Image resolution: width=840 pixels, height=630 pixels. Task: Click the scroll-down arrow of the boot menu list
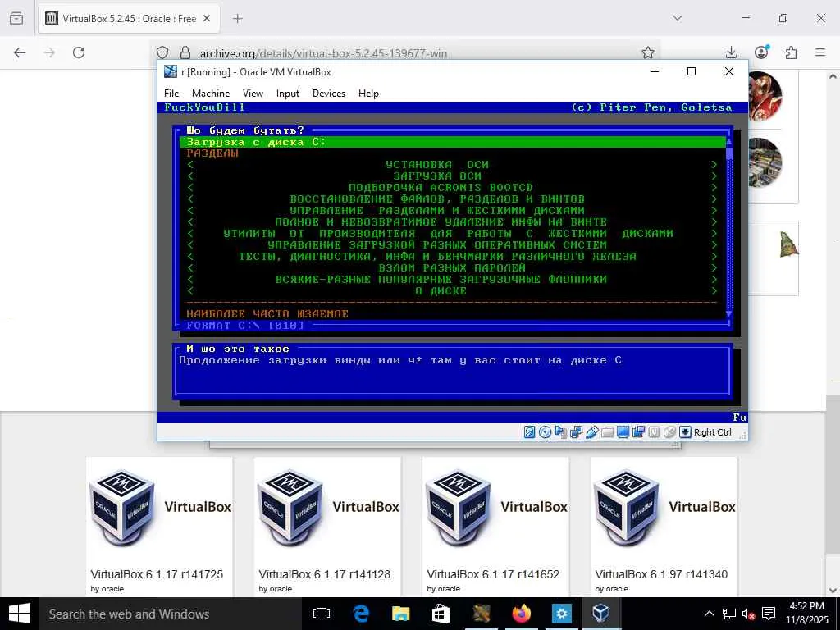click(x=728, y=314)
